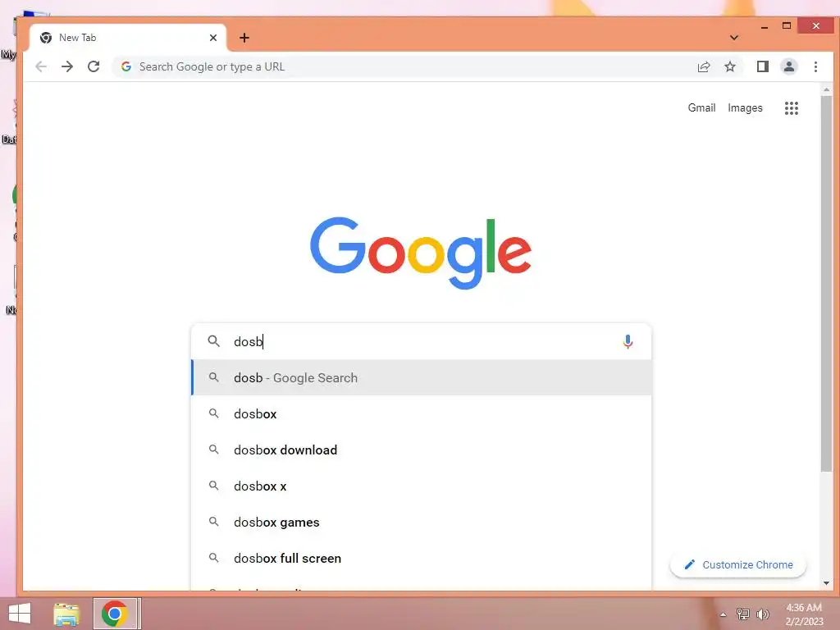
Task: Open the network tray icon
Action: [x=743, y=614]
